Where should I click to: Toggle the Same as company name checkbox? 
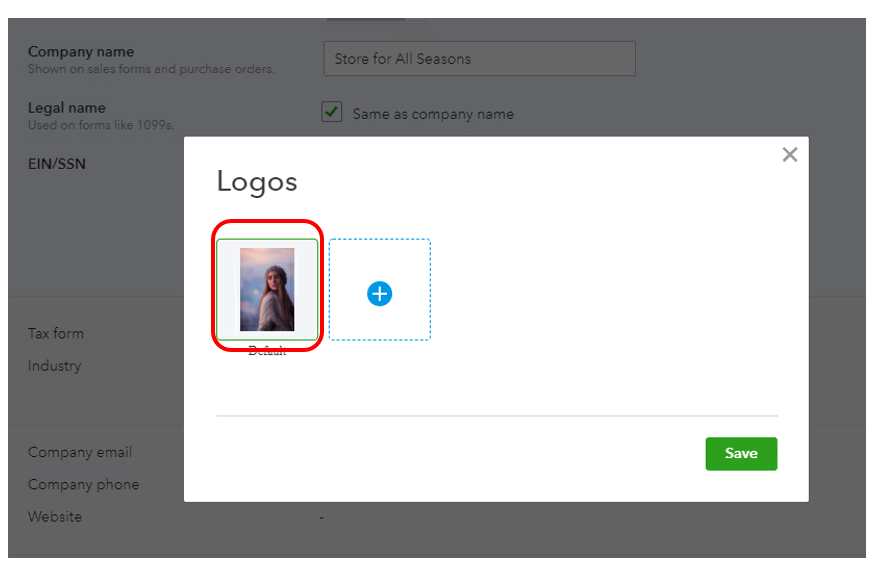(x=331, y=112)
